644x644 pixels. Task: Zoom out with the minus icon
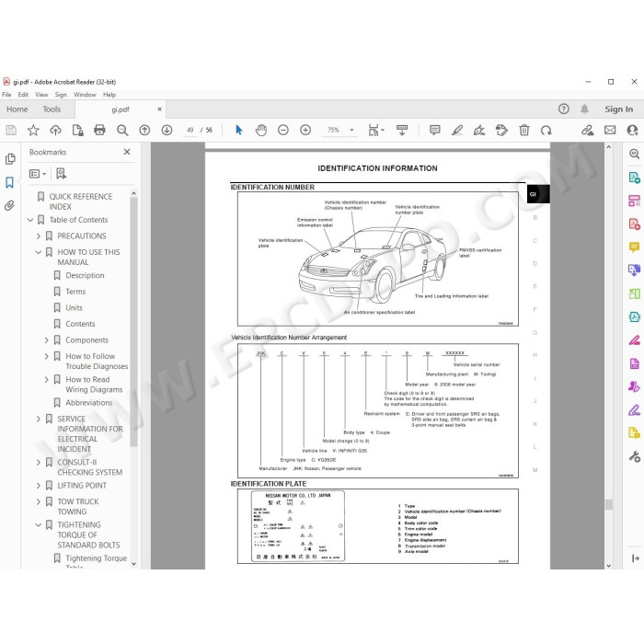283,131
